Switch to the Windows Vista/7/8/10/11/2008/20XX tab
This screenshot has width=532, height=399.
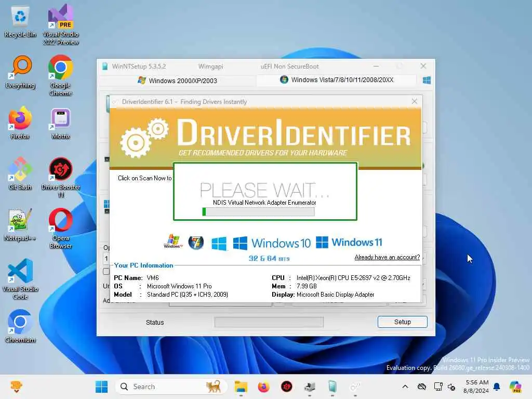pyautogui.click(x=337, y=80)
